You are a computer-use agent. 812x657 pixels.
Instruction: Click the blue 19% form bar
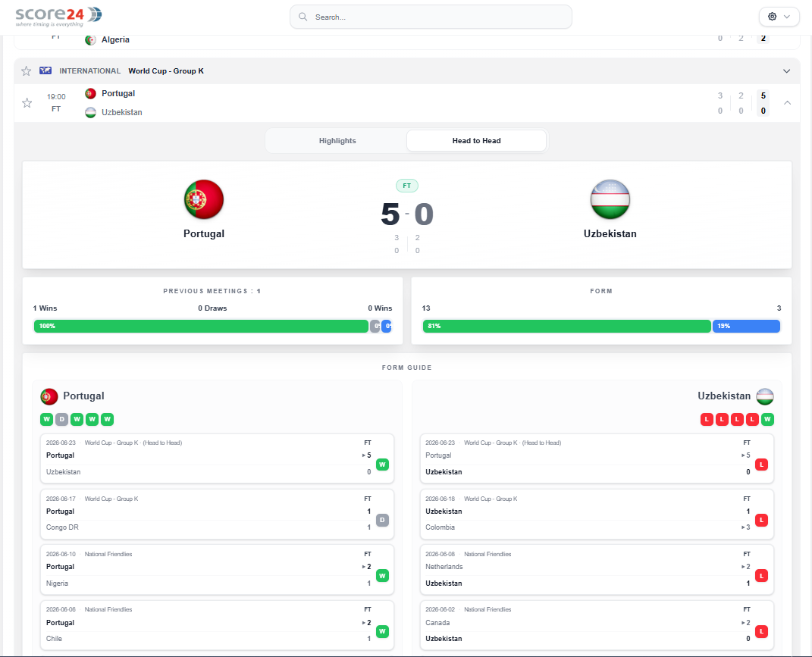coord(746,326)
